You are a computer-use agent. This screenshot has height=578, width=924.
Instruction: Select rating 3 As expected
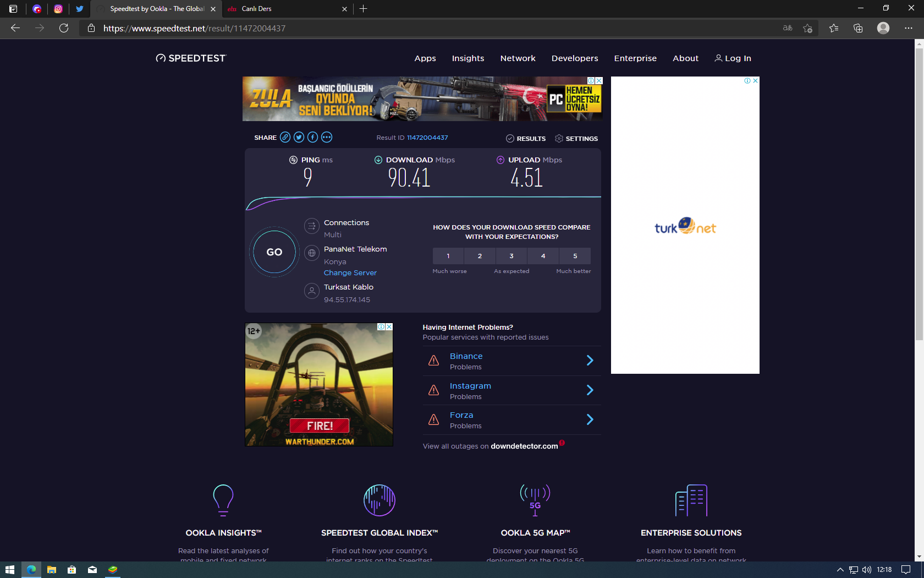[x=512, y=256]
